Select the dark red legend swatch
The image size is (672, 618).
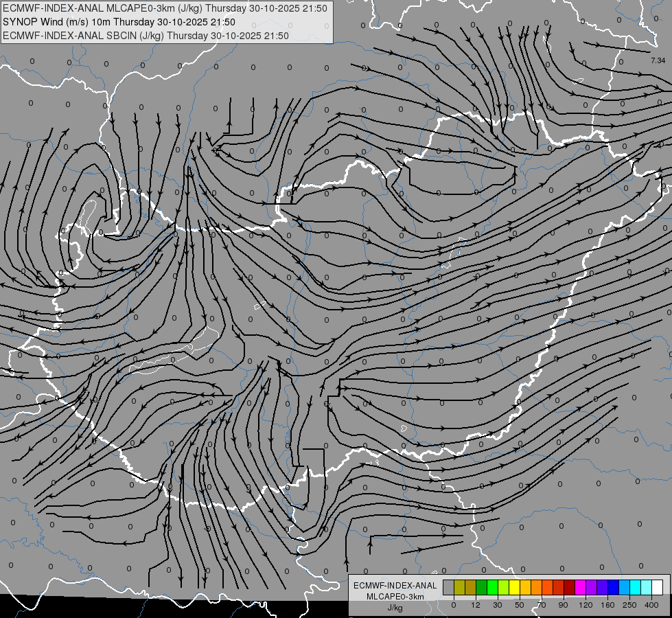coord(570,587)
